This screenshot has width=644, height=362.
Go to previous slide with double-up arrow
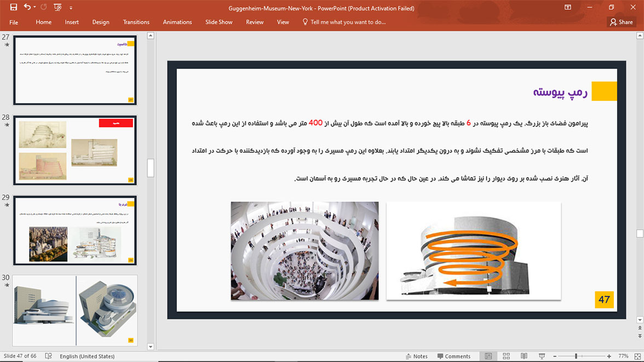tap(640, 328)
